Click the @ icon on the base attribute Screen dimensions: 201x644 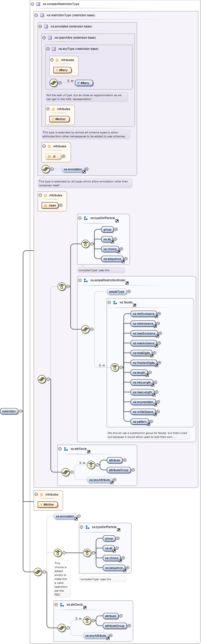pyautogui.click(x=45, y=206)
